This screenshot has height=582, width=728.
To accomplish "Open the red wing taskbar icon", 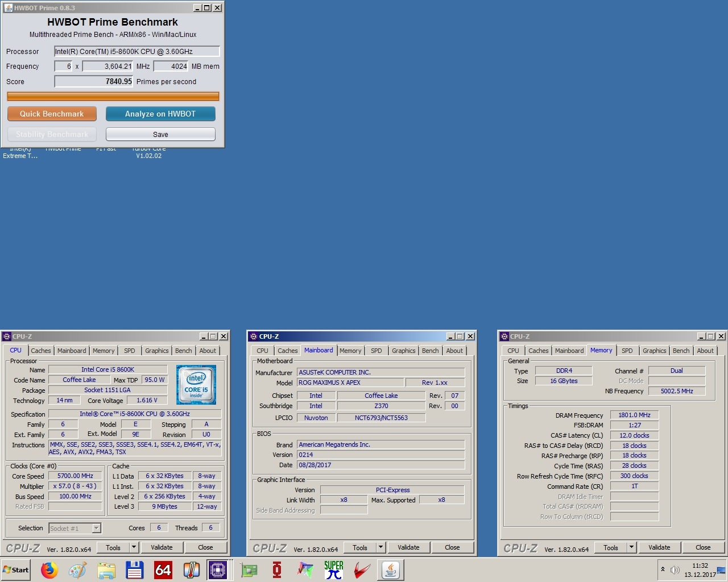I will 362,569.
